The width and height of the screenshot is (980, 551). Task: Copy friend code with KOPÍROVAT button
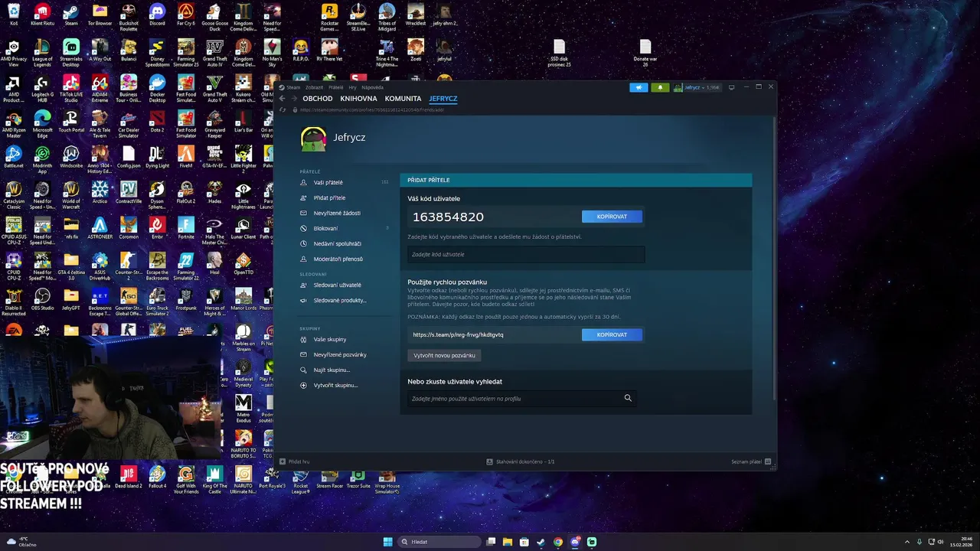612,217
